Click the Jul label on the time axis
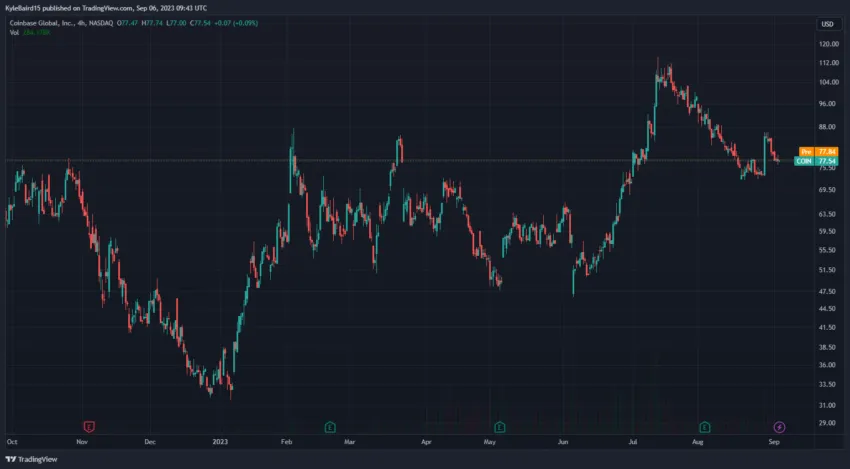 [633, 442]
